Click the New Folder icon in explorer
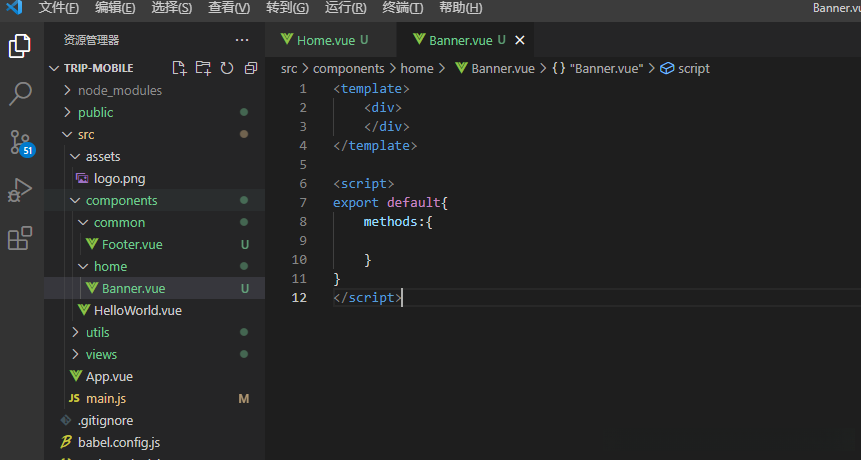The image size is (861, 460). point(203,68)
